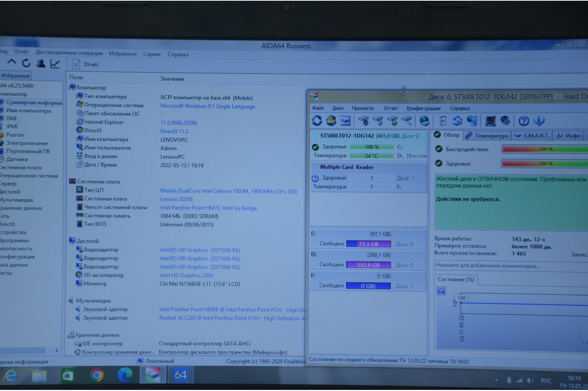Click the ST500LT012 disk health 100 % bar
The width and height of the screenshot is (588, 391).
point(371,147)
